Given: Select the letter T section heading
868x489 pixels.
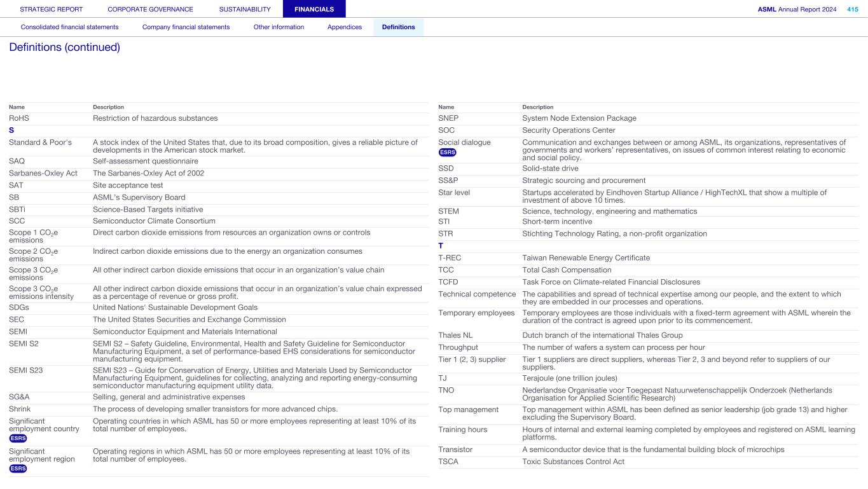Looking at the screenshot, I should point(441,245).
